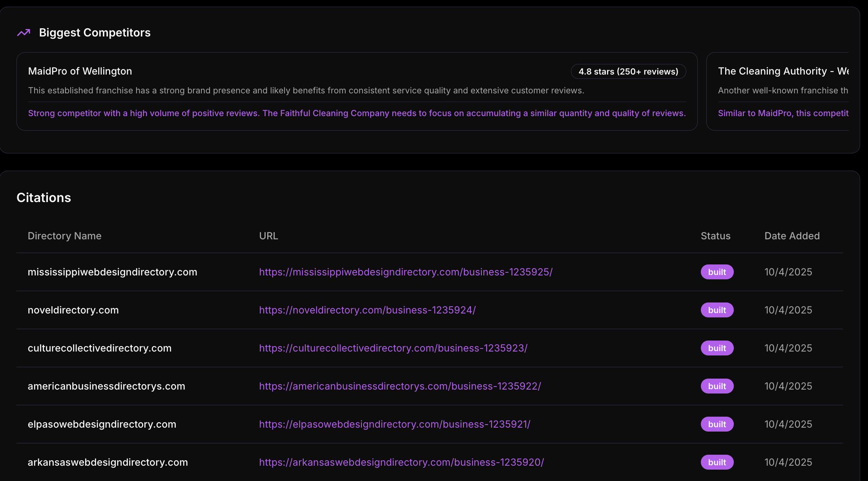Click the Status column header
The image size is (868, 481).
(715, 236)
